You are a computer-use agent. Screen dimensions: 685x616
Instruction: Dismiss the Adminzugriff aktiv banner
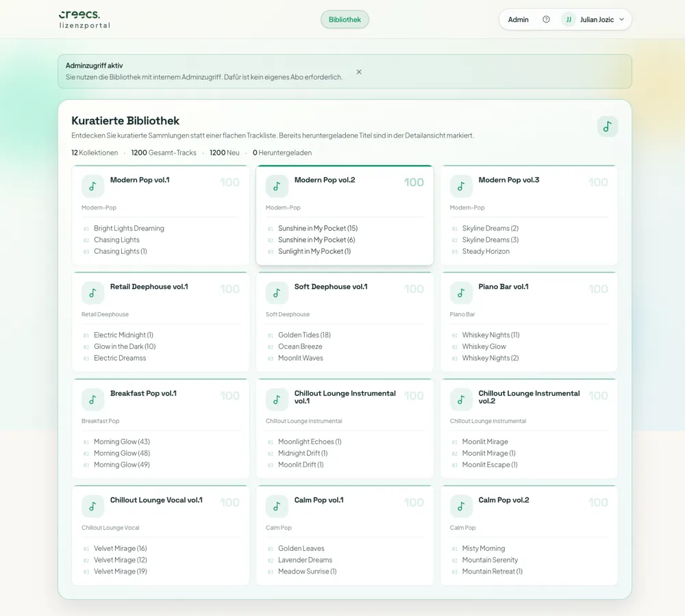[359, 72]
